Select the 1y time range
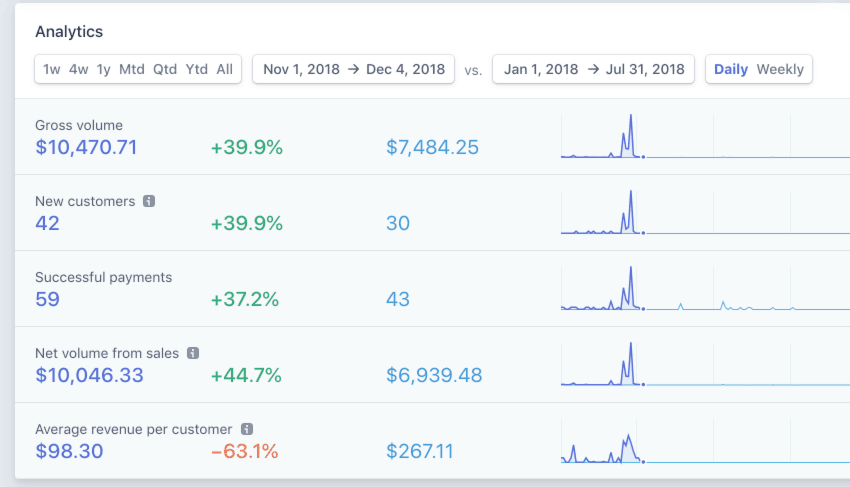850x487 pixels. click(x=104, y=69)
